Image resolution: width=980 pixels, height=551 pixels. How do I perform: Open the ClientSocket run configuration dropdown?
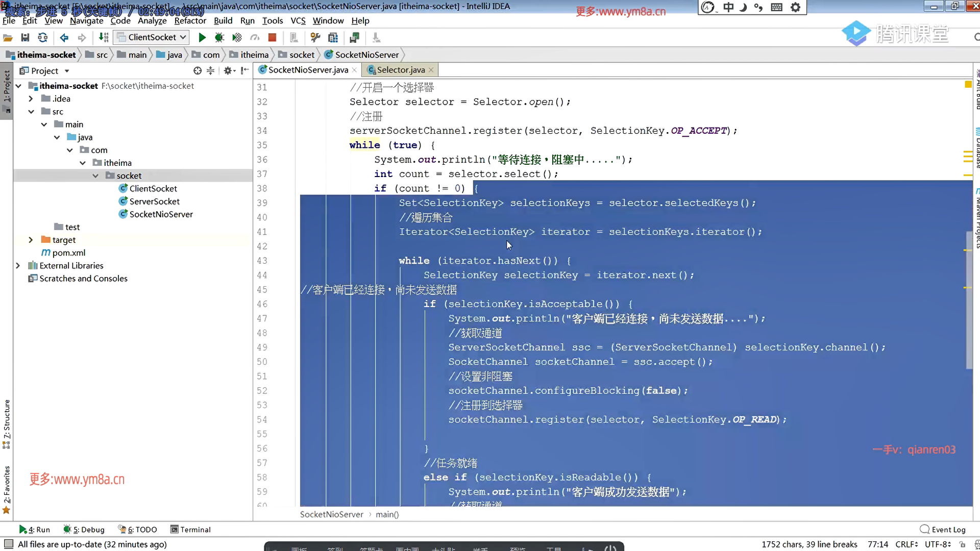click(152, 37)
